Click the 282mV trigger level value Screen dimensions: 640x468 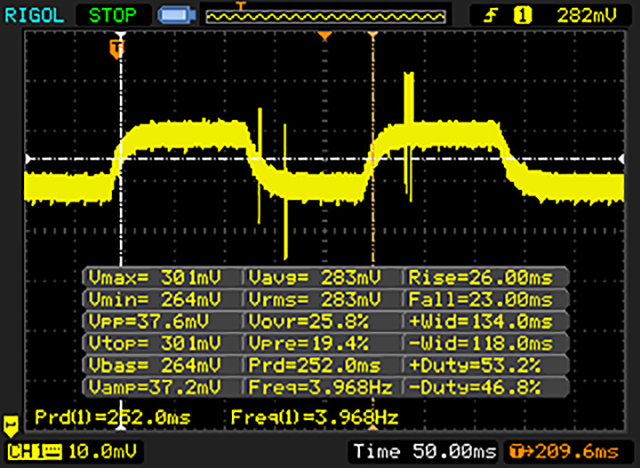coord(587,16)
